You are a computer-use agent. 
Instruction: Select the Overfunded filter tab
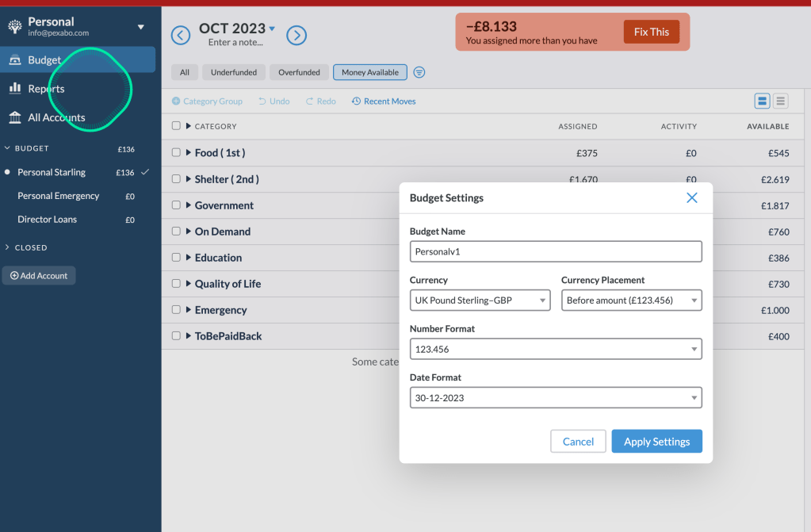[299, 72]
